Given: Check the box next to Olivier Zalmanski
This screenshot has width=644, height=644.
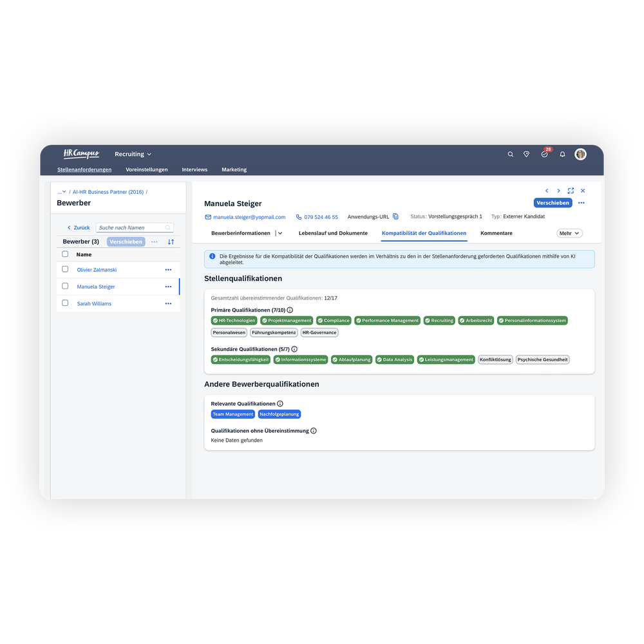Looking at the screenshot, I should point(65,269).
